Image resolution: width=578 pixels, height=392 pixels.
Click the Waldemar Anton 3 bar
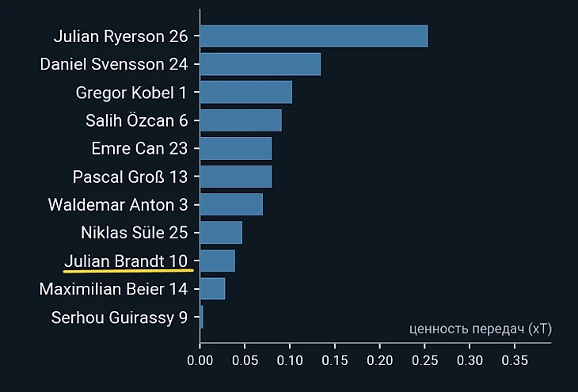[231, 204]
